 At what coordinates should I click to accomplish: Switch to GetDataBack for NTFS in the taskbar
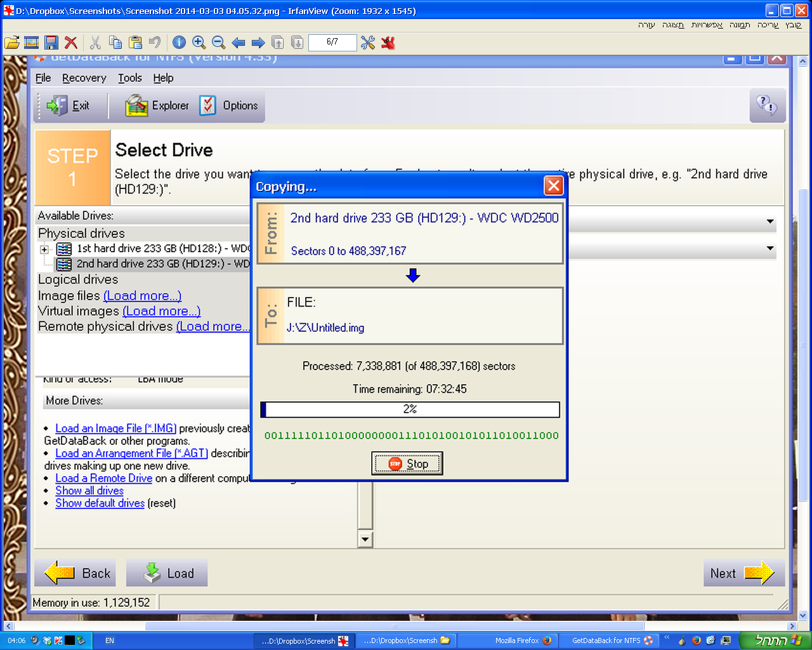pyautogui.click(x=609, y=640)
